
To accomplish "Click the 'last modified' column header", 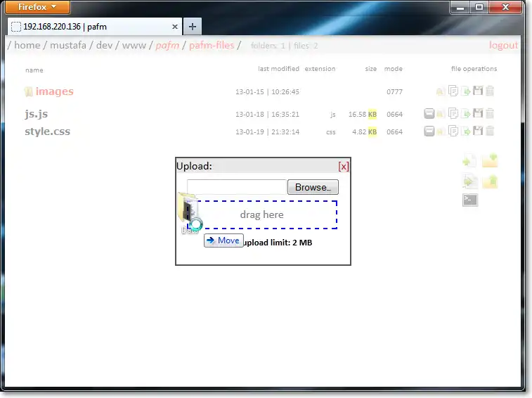I will (x=278, y=69).
